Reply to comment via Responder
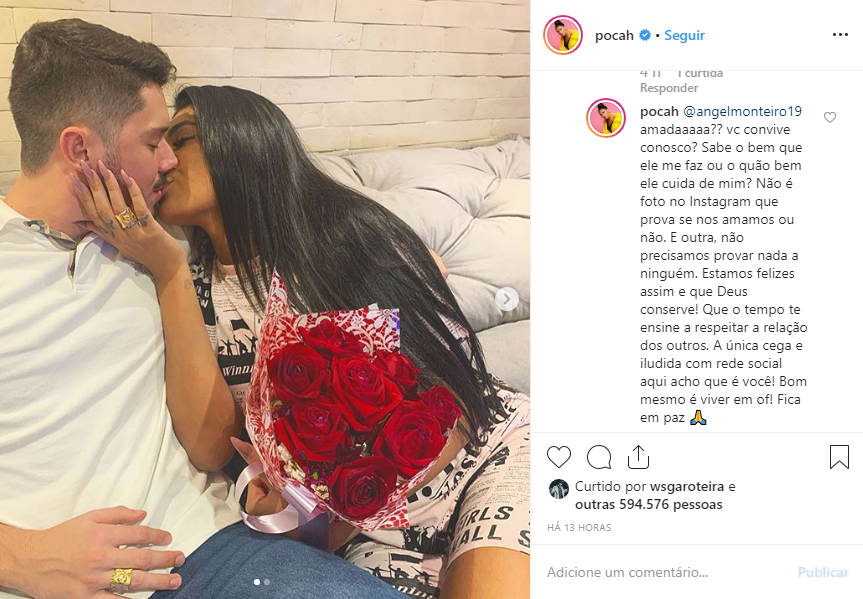The image size is (863, 599). pos(669,88)
